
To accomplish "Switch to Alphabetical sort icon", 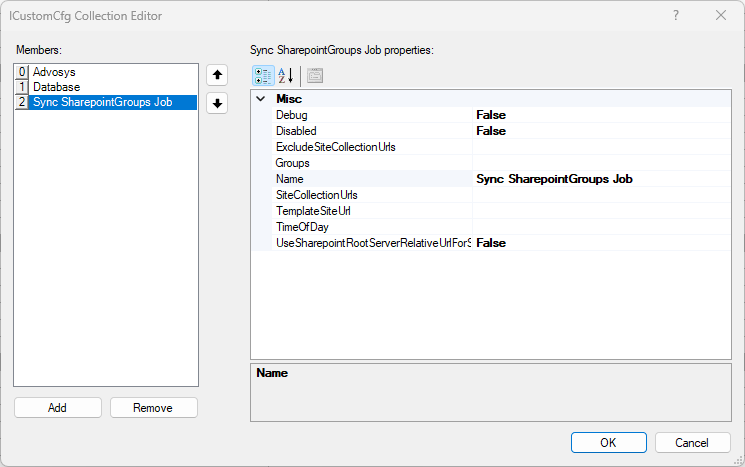I will tap(285, 75).
